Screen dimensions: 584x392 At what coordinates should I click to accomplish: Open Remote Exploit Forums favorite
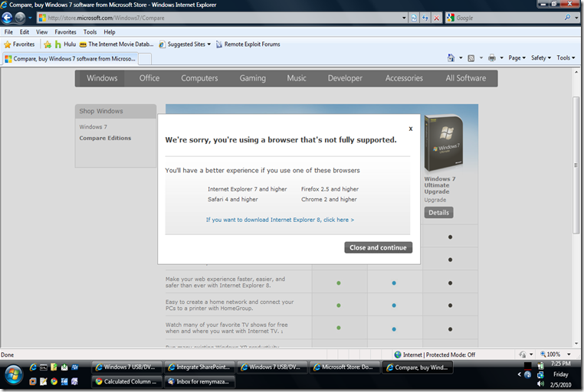pos(248,44)
